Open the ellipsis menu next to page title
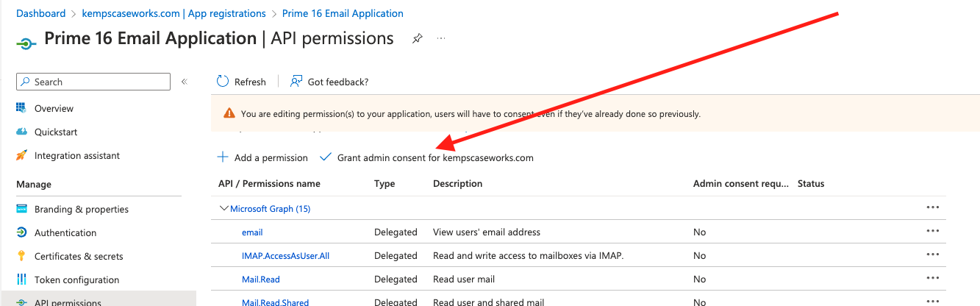 coord(441,38)
